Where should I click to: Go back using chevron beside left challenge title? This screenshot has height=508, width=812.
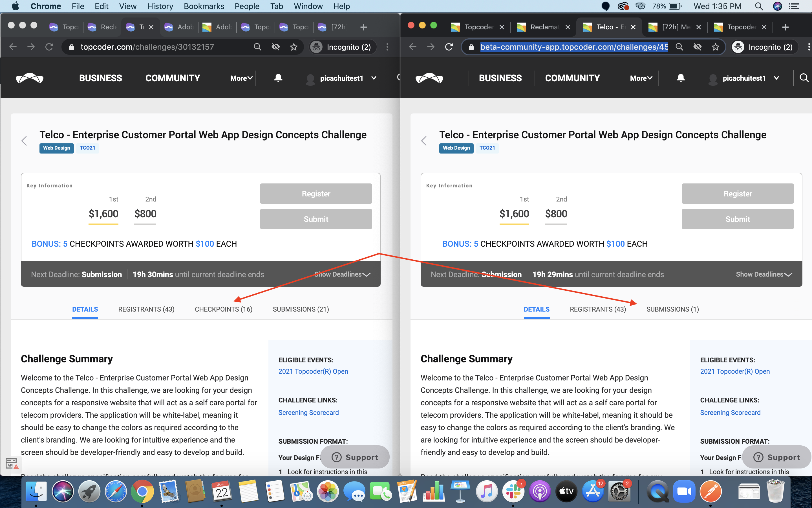coord(24,141)
